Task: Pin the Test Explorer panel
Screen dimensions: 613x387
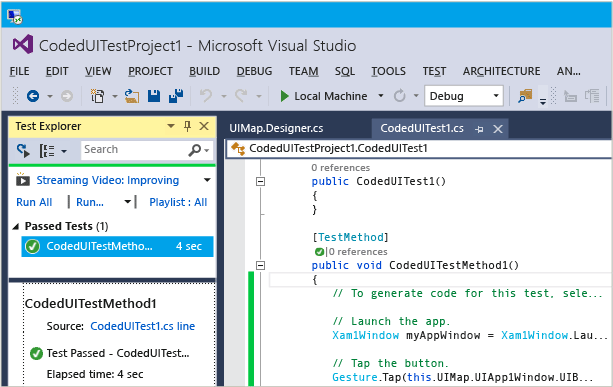Action: pos(188,126)
